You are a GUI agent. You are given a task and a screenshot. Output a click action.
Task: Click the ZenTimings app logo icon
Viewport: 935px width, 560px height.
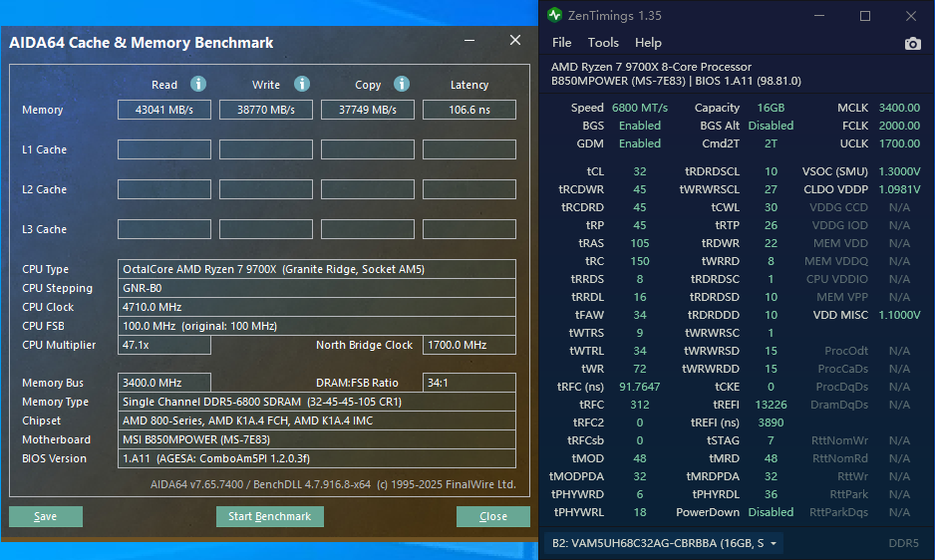pos(554,16)
